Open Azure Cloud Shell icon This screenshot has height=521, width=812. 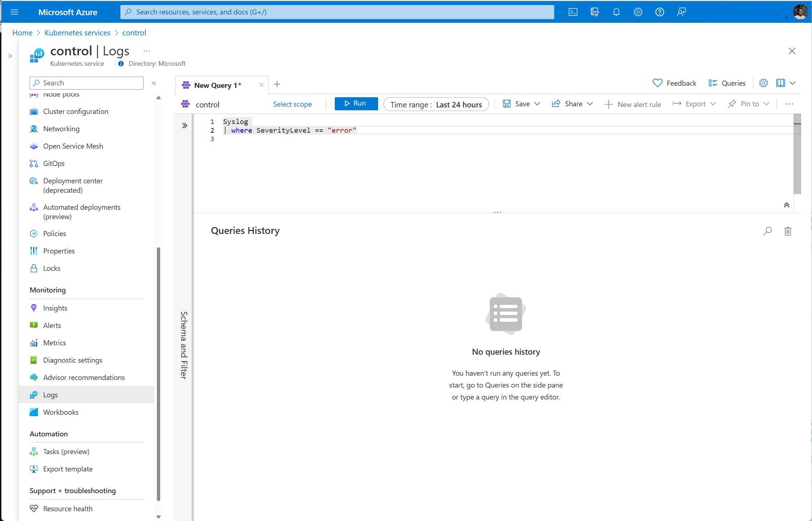click(x=573, y=12)
